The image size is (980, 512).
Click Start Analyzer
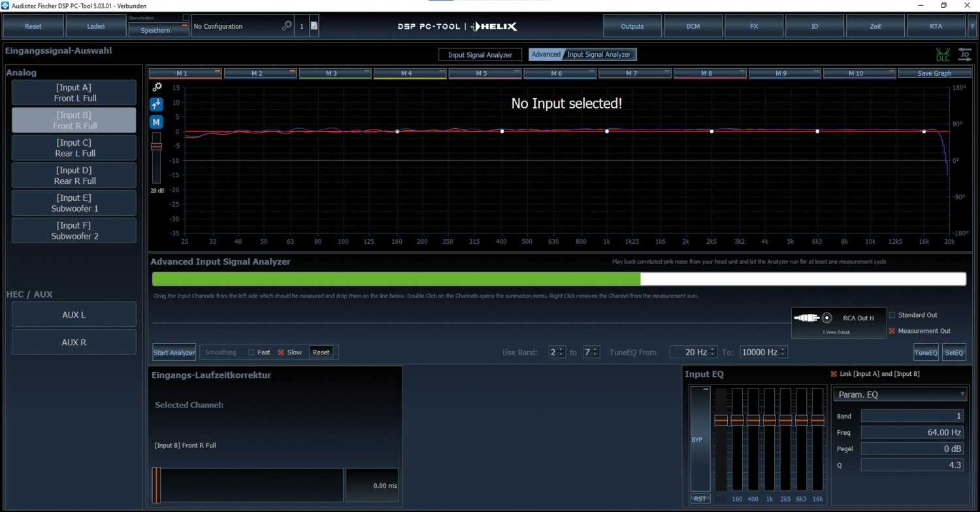point(174,352)
